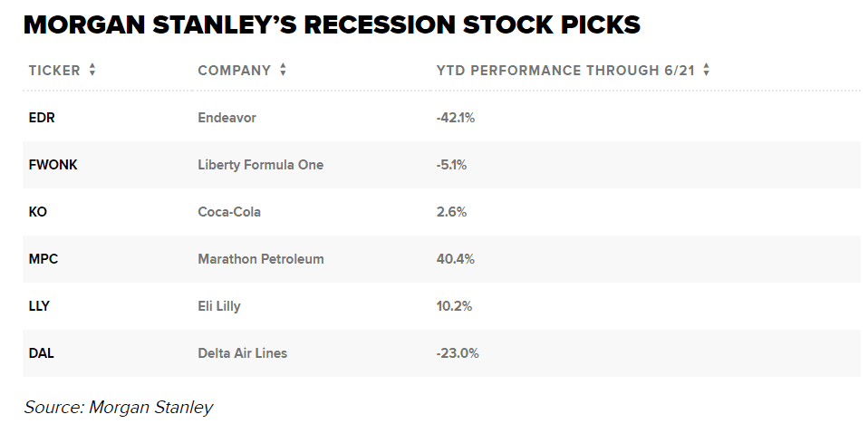The height and width of the screenshot is (424, 868).
Task: Click the COMPANY column header
Action: (x=234, y=71)
